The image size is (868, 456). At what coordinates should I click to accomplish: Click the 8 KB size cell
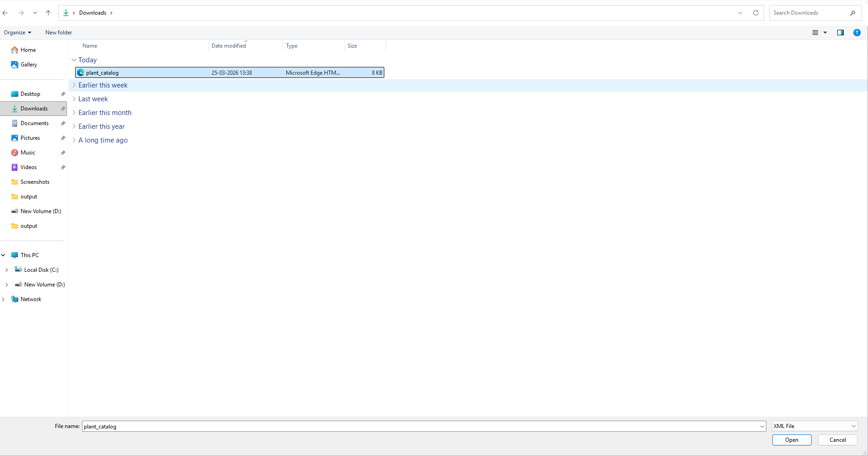pyautogui.click(x=377, y=73)
